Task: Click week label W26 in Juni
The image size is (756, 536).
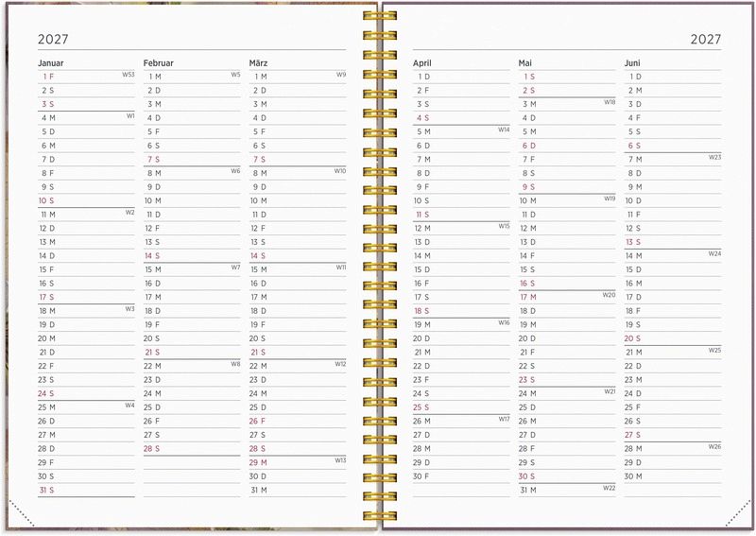Action: click(714, 446)
